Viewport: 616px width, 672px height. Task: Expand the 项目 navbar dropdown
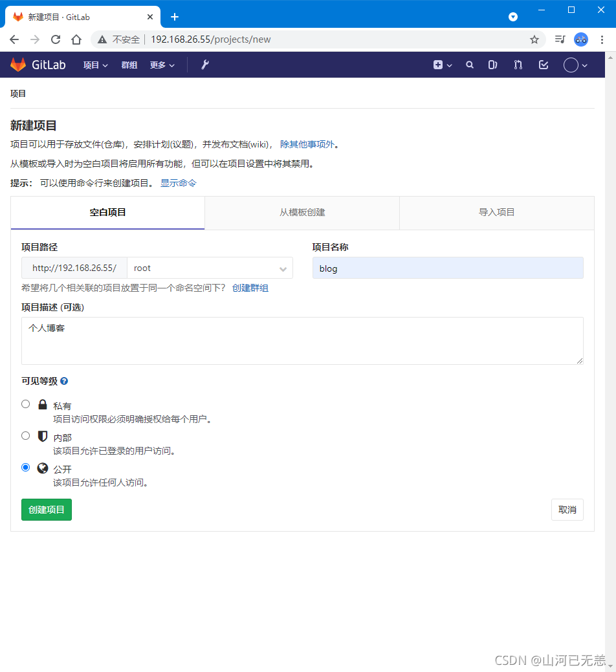pyautogui.click(x=95, y=65)
